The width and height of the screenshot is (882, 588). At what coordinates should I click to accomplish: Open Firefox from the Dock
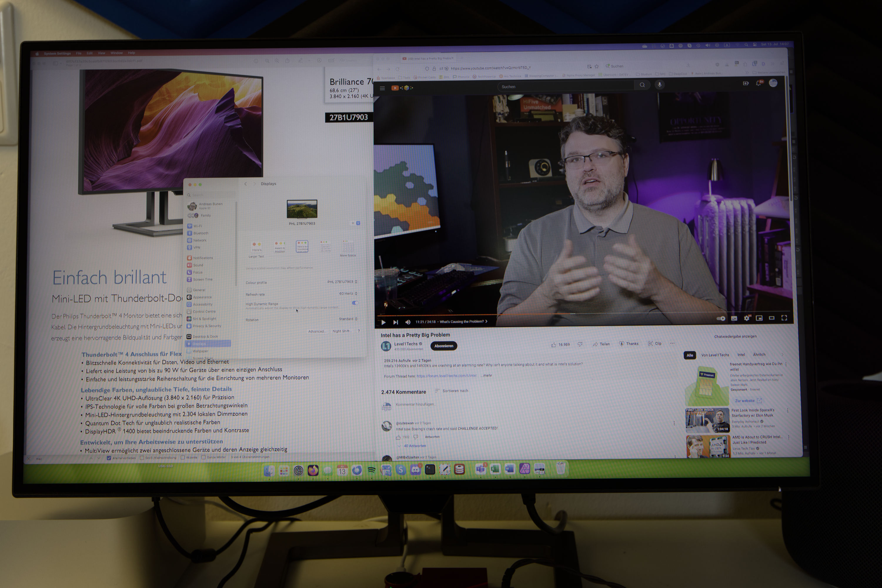(x=313, y=470)
